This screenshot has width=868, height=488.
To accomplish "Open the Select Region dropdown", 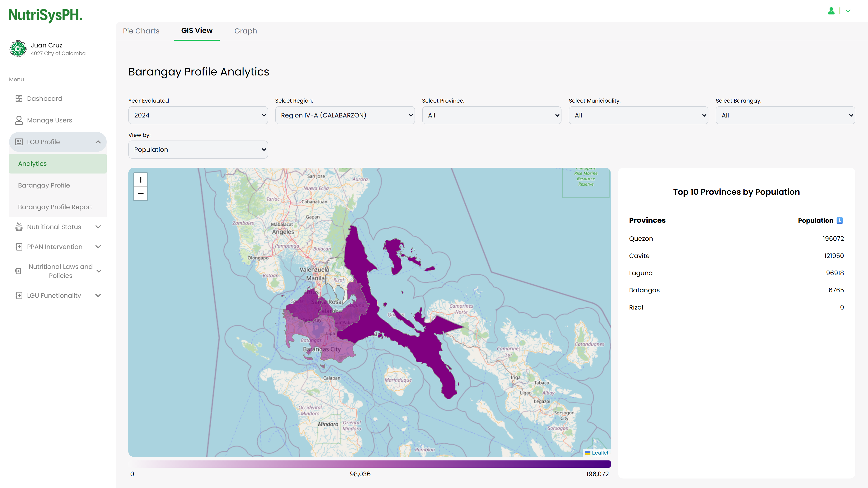I will [x=344, y=115].
